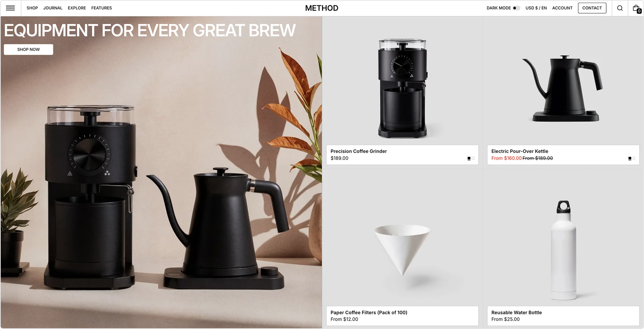Select white swatch on Electric Pour-Over Kettle
Screen dimensions: 644x329
click(x=633, y=159)
